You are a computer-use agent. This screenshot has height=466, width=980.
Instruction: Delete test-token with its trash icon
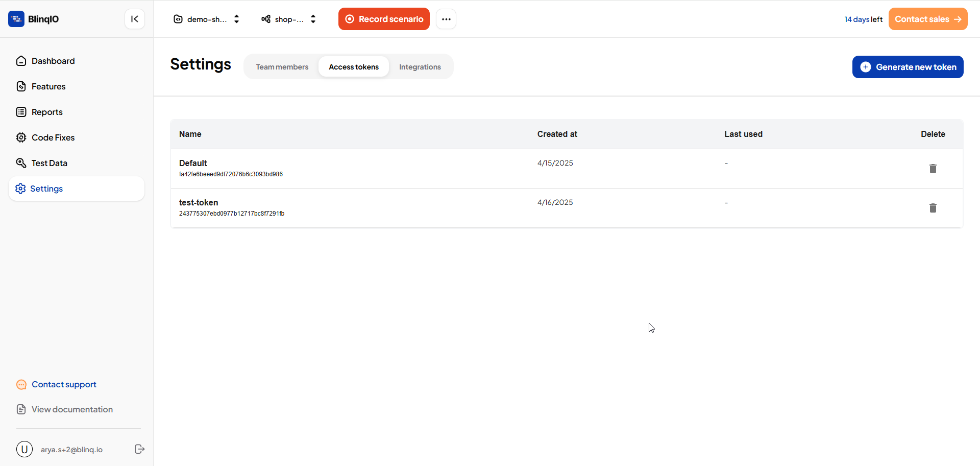click(933, 208)
